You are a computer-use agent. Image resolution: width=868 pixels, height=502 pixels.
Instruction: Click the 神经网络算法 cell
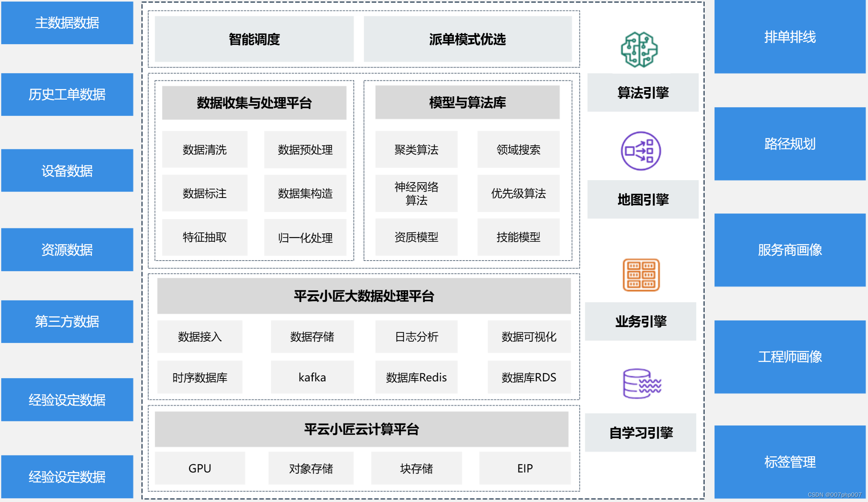pos(416,194)
